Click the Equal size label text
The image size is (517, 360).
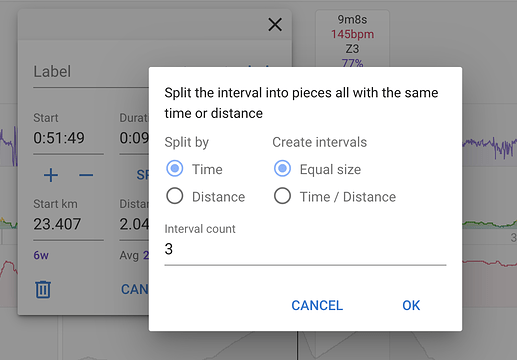click(330, 169)
